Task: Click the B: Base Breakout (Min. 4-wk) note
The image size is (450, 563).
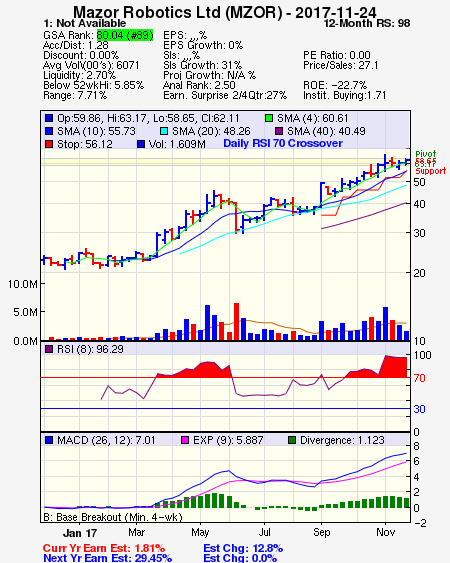Action: [x=113, y=517]
